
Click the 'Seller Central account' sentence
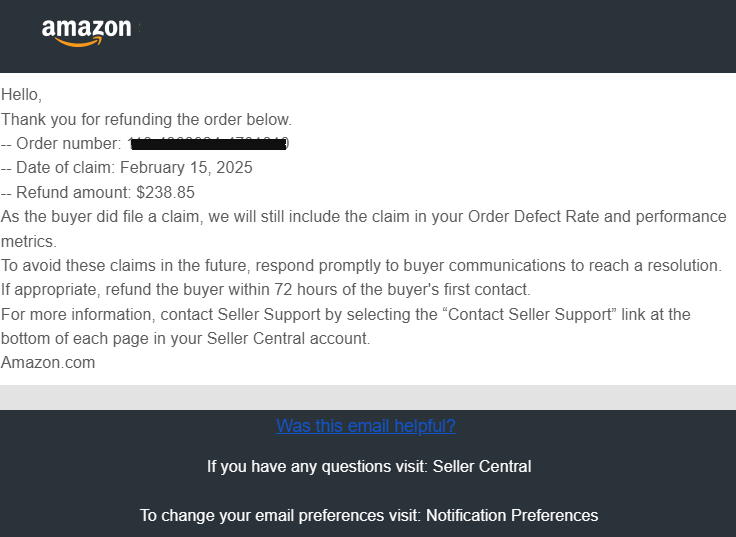(x=185, y=338)
